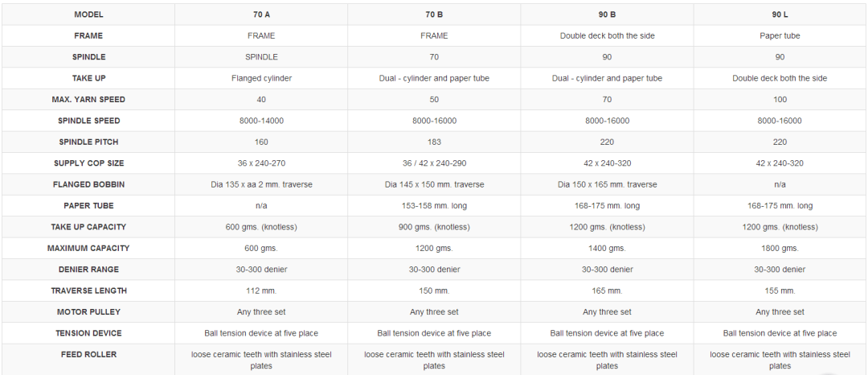Select the 8000-14000 spindle speed cell
This screenshot has height=375, width=868.
pos(261,121)
